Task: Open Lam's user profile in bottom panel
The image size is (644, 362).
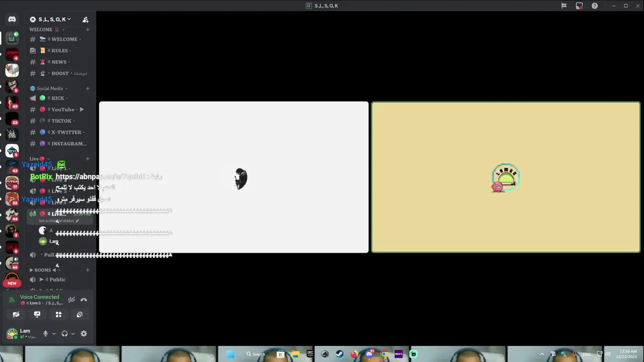Action: [x=22, y=333]
